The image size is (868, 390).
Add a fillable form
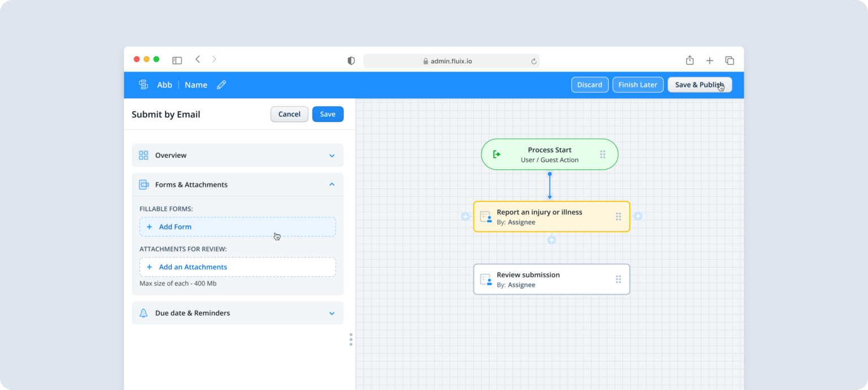[169, 226]
